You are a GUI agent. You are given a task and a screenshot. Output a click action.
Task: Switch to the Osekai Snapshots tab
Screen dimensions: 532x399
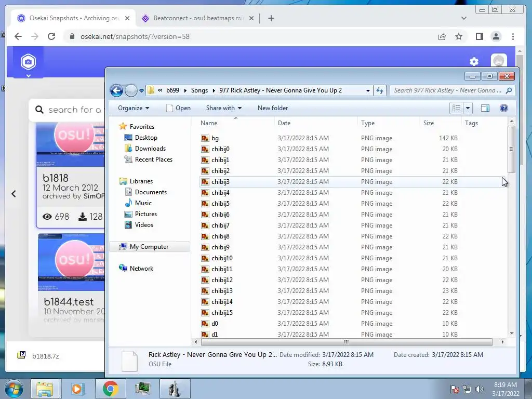pyautogui.click(x=74, y=18)
